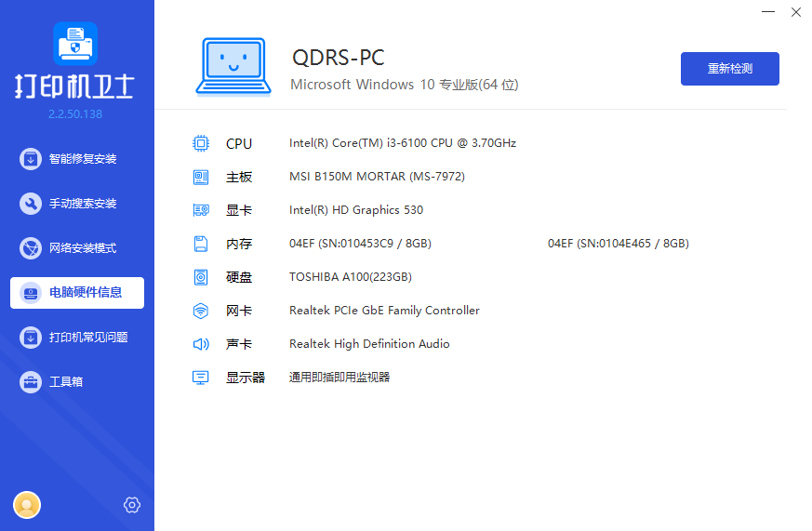This screenshot has height=531, width=812.
Task: Click the 打印机卫士 title text
Action: point(75,86)
